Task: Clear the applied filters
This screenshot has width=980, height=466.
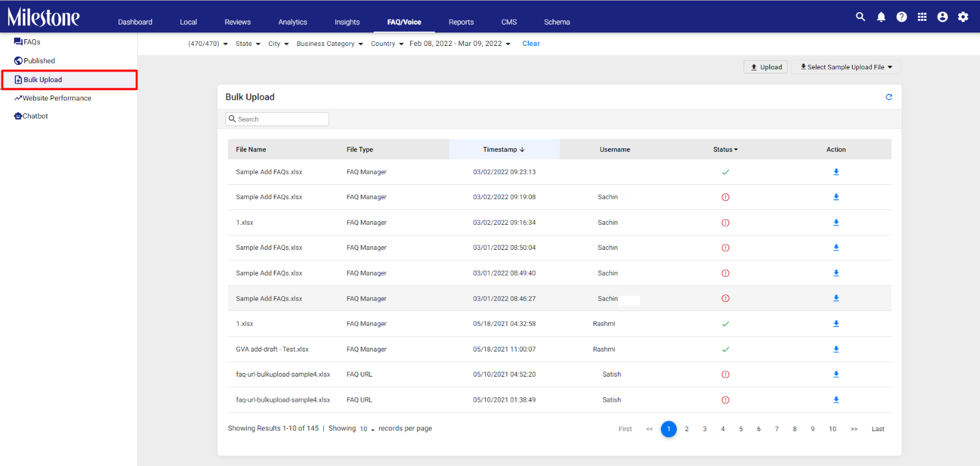Action: tap(531, 43)
